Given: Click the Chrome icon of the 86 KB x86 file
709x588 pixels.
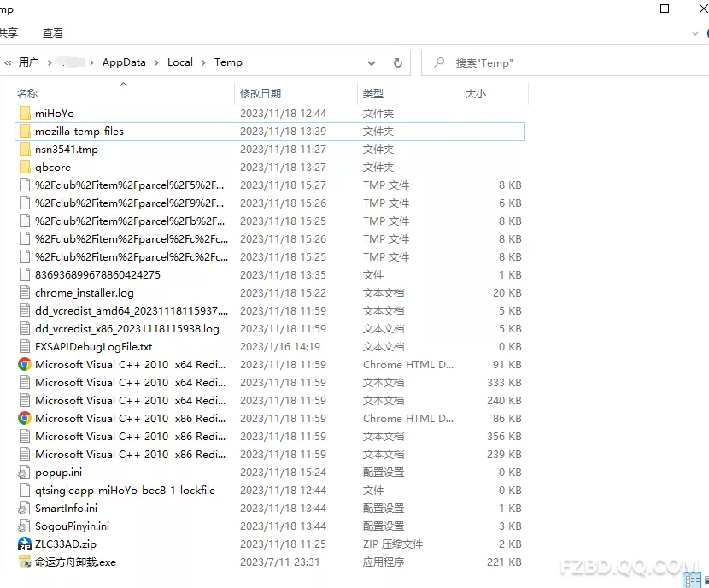Looking at the screenshot, I should (x=25, y=419).
